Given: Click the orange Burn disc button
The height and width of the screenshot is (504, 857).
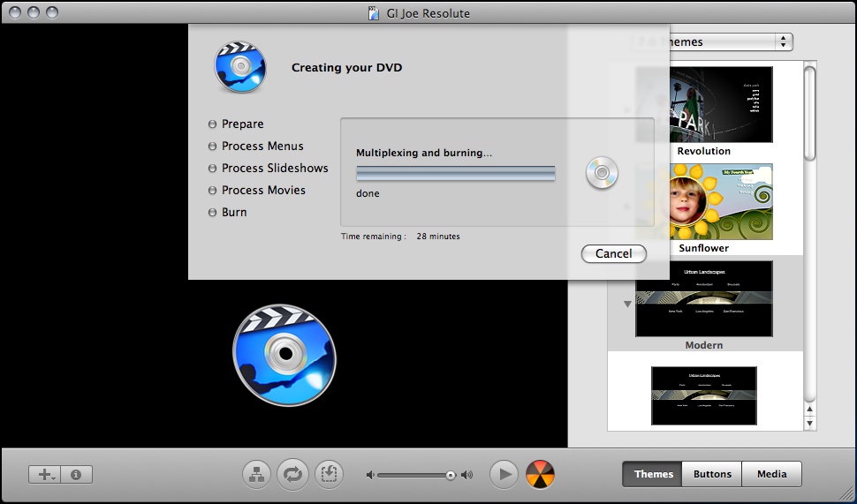Looking at the screenshot, I should (x=540, y=474).
